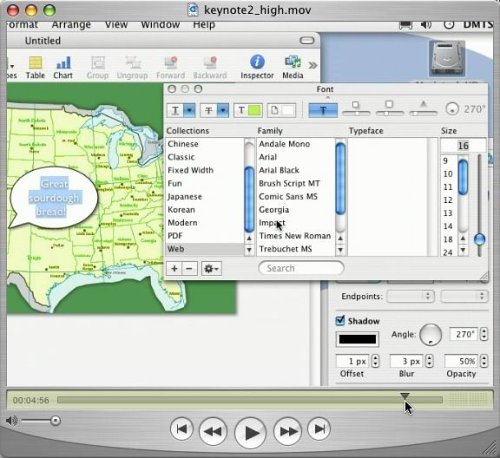Remove the collection with the minus button

point(189,269)
